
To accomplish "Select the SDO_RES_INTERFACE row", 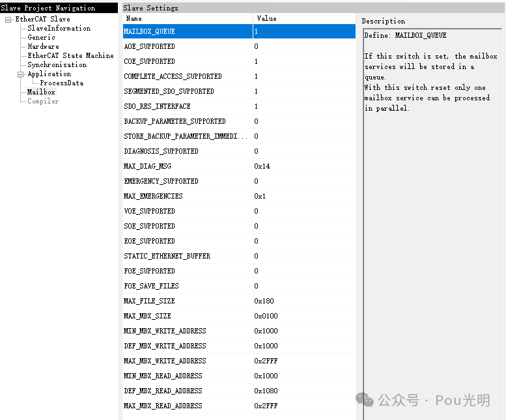I will pyautogui.click(x=239, y=106).
